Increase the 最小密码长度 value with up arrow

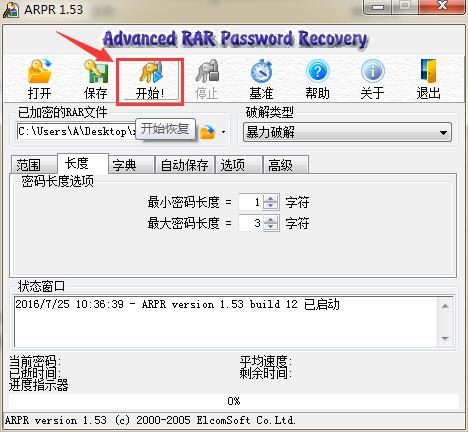(271, 199)
